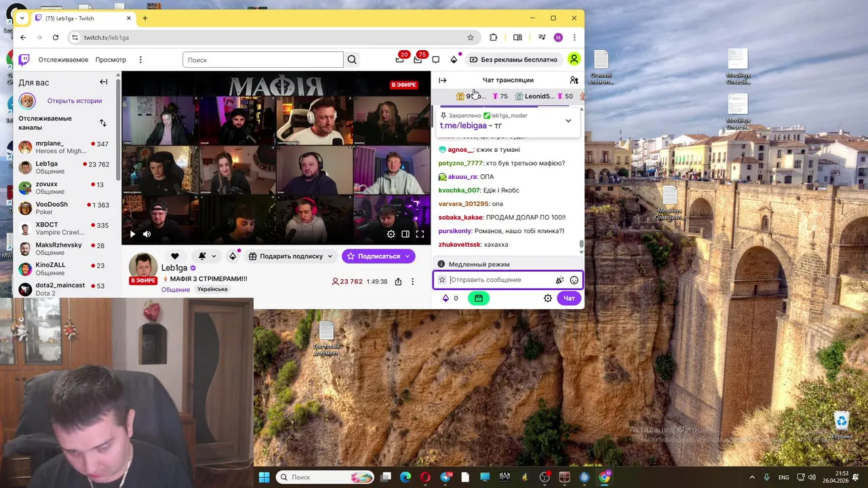868x488 pixels.
Task: Sort followed channels with arrows icon
Action: pyautogui.click(x=103, y=123)
